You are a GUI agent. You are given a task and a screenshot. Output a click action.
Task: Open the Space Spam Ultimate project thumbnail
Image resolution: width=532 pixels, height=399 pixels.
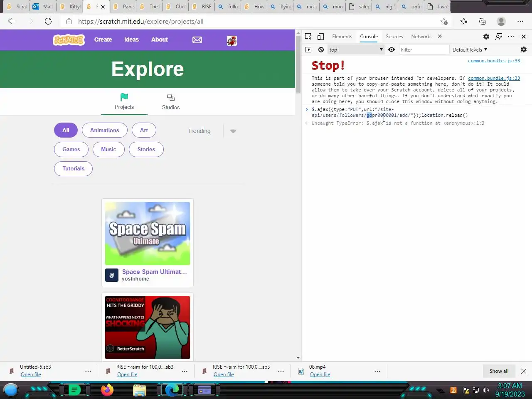click(148, 234)
